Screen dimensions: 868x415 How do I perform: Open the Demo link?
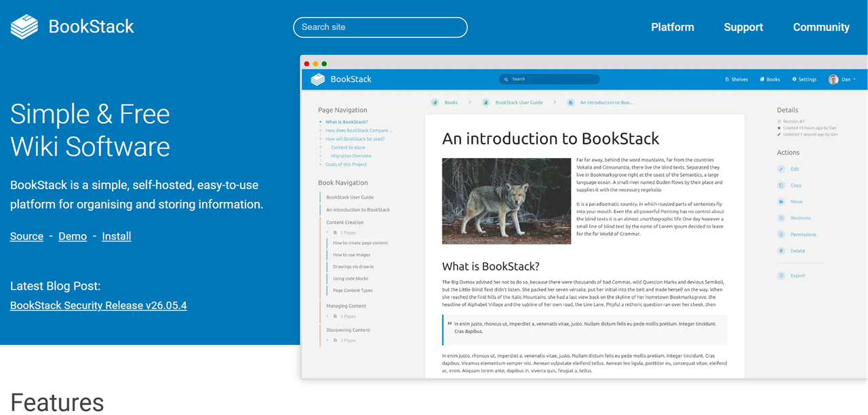[73, 236]
